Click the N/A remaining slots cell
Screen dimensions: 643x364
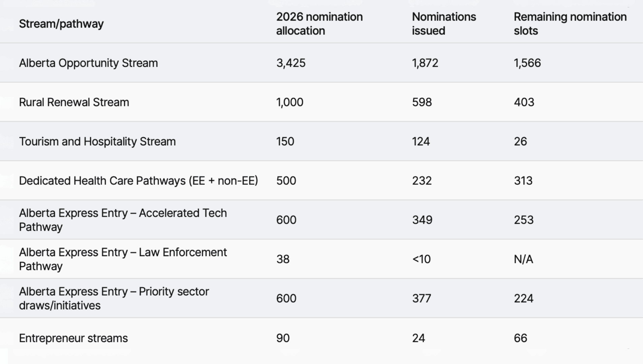pos(523,259)
